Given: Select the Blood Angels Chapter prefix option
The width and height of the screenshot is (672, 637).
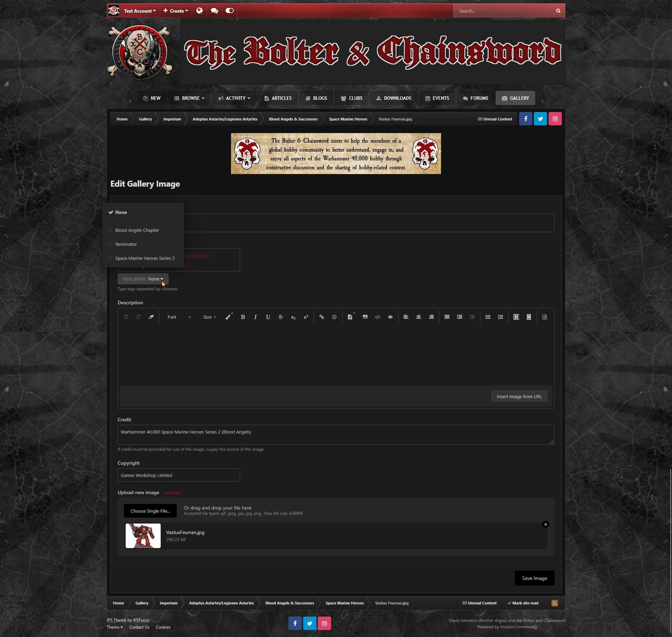Looking at the screenshot, I should (x=137, y=230).
